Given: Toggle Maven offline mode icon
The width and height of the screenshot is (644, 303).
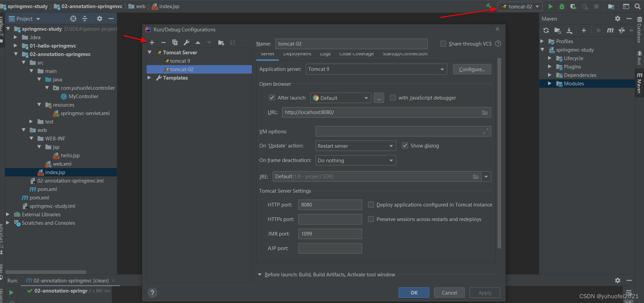Looking at the screenshot, I should click(x=622, y=30).
